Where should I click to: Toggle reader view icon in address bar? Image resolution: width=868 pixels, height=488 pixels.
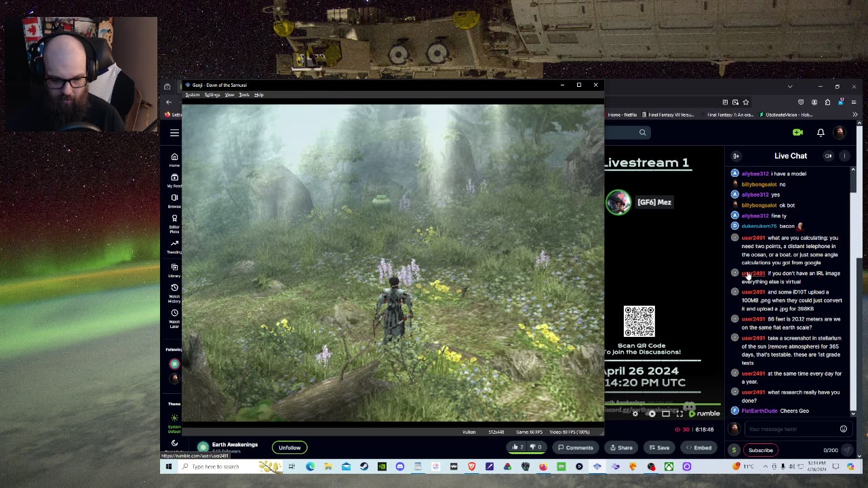coord(725,102)
